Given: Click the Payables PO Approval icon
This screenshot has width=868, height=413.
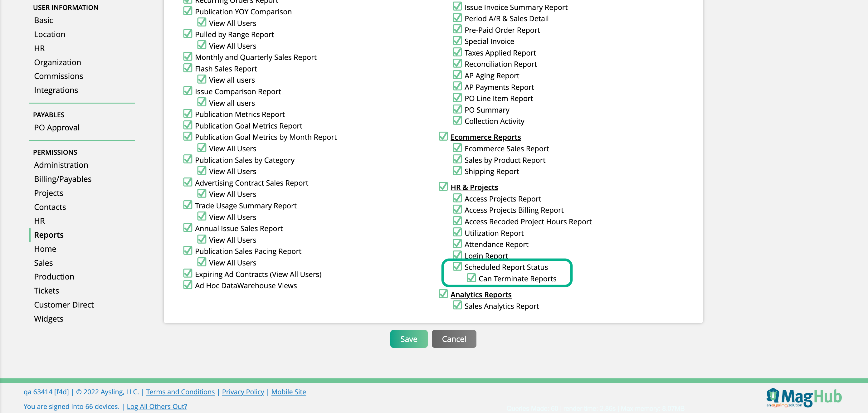Looking at the screenshot, I should (56, 127).
